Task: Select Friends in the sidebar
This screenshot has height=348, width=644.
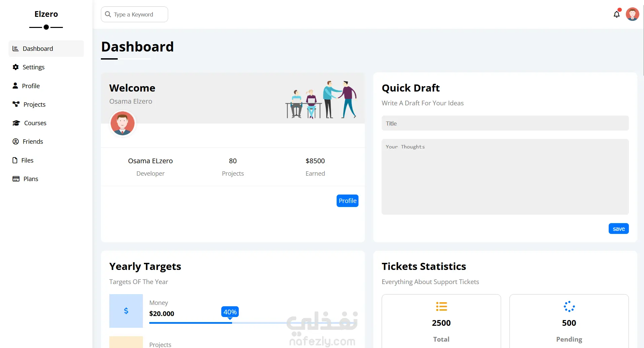Action: (x=46, y=141)
